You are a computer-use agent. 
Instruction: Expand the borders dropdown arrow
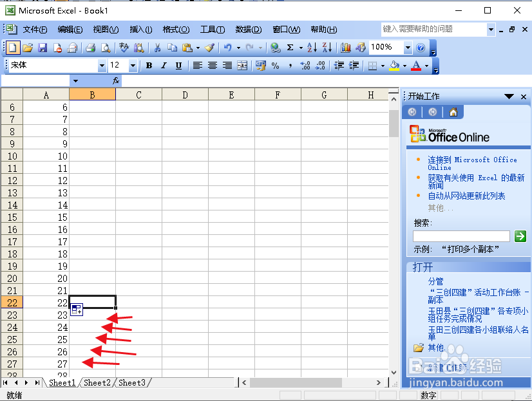383,66
